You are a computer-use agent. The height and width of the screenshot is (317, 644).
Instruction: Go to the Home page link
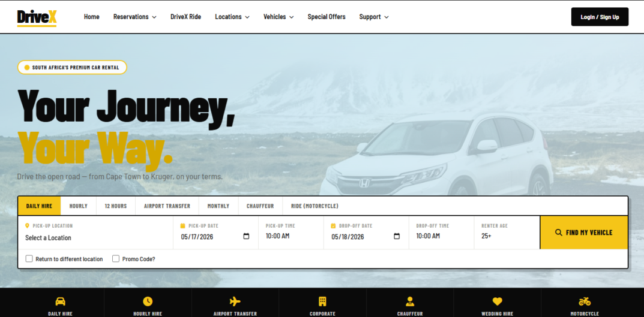(x=92, y=17)
